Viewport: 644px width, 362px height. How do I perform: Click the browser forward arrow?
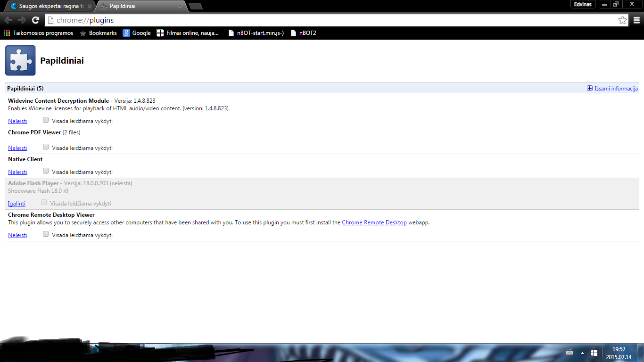click(22, 20)
